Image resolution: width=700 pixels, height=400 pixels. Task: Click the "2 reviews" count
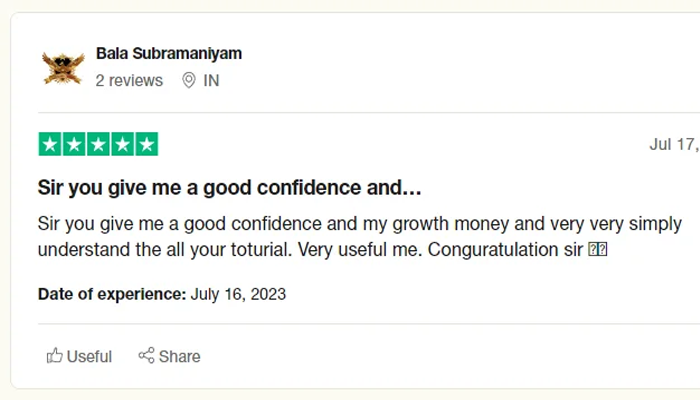click(x=129, y=81)
